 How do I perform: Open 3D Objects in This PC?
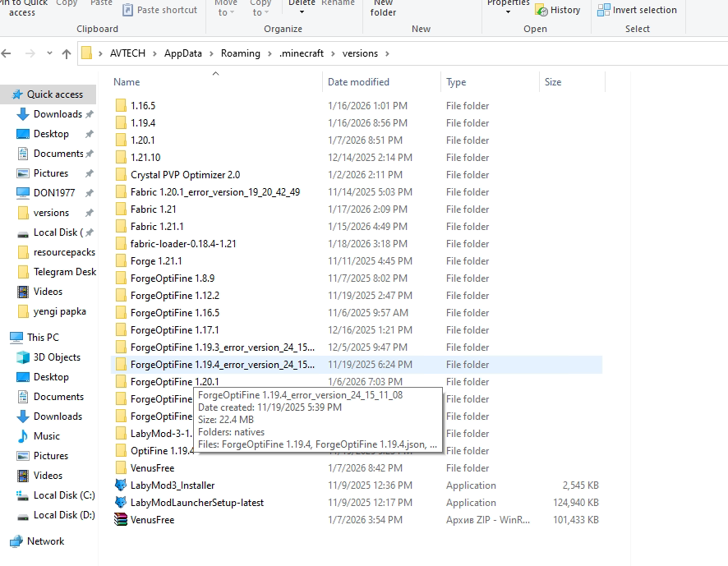pos(23,357)
